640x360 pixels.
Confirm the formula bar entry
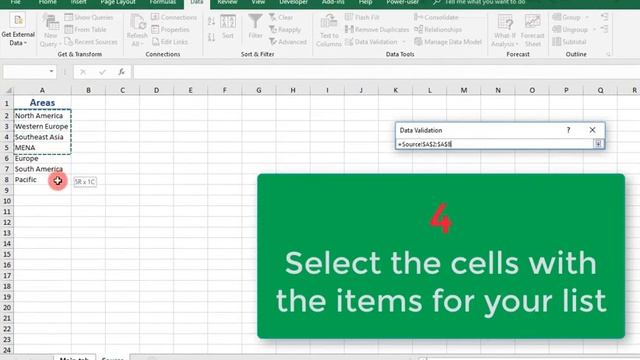click(x=102, y=72)
